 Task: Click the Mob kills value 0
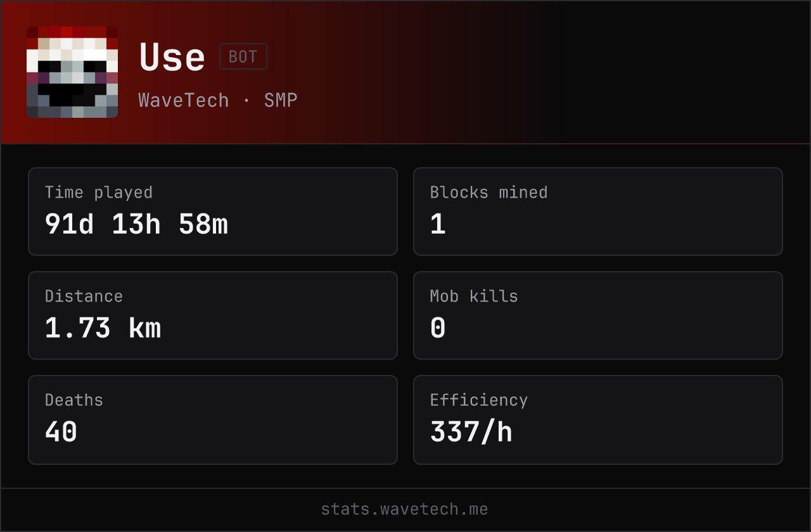[x=438, y=328]
